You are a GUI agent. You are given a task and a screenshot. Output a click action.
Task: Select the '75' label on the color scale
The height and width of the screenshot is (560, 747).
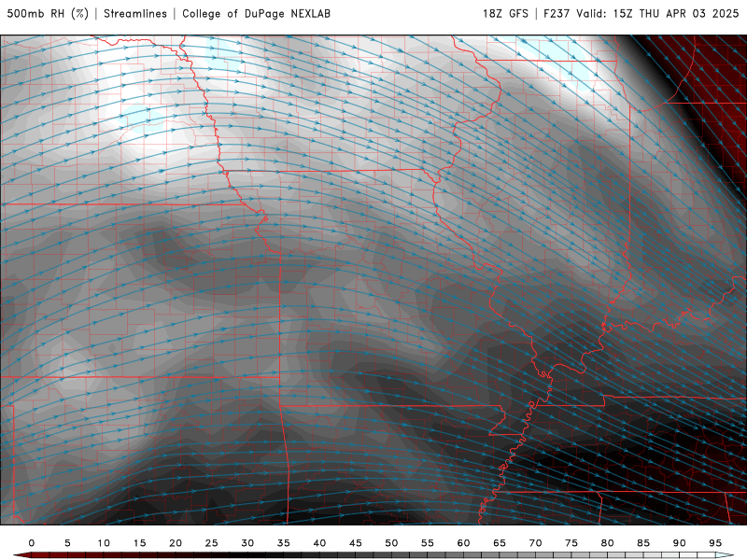(571, 543)
